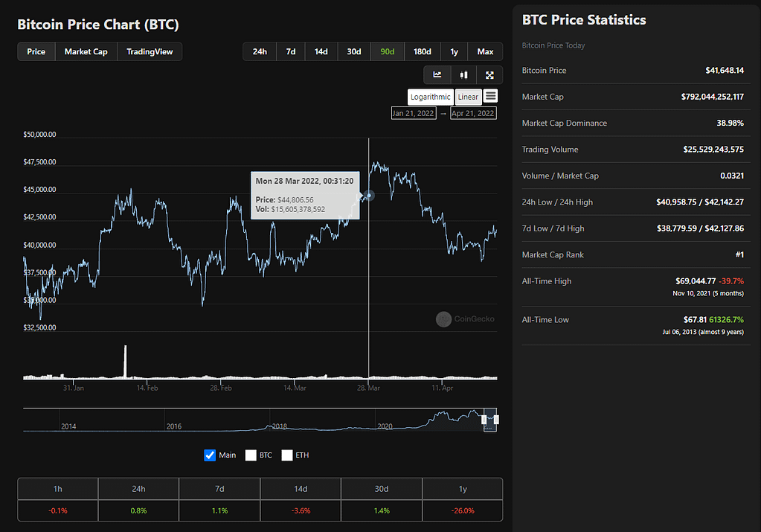Switch to the Market Cap tab
The height and width of the screenshot is (532, 761).
coord(86,51)
